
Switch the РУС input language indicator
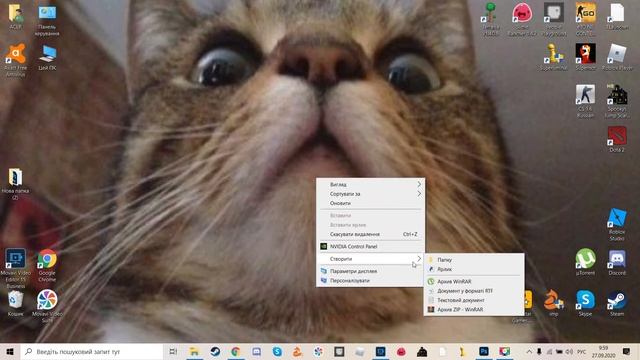(582, 351)
